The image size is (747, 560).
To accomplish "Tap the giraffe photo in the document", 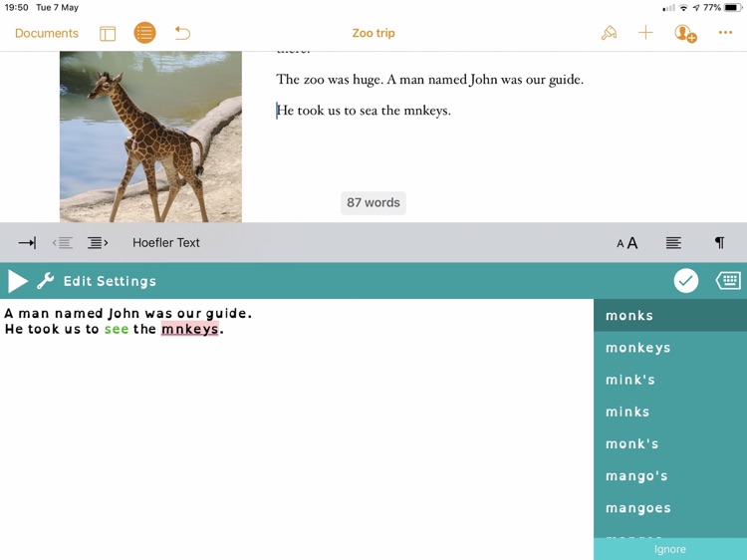I will (x=150, y=137).
